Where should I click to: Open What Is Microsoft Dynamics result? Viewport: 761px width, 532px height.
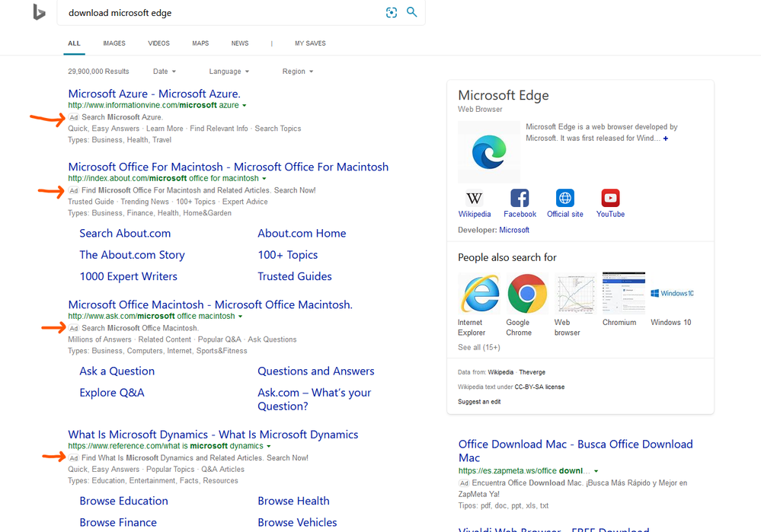coord(213,435)
